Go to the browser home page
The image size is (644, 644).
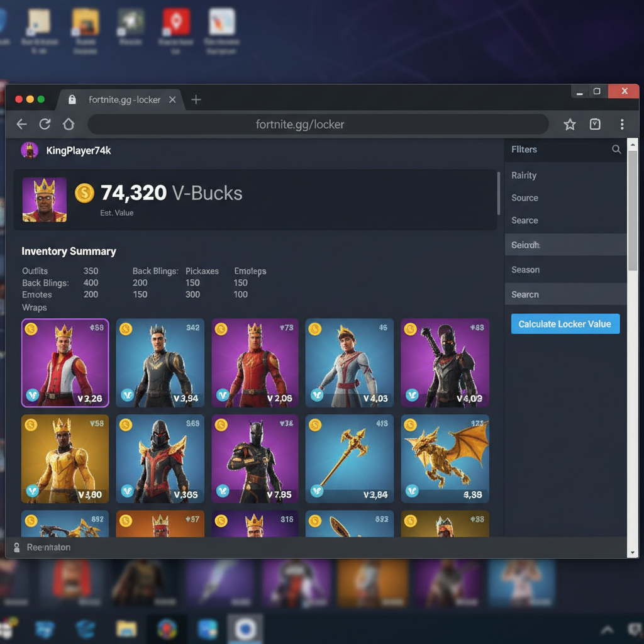tap(69, 124)
